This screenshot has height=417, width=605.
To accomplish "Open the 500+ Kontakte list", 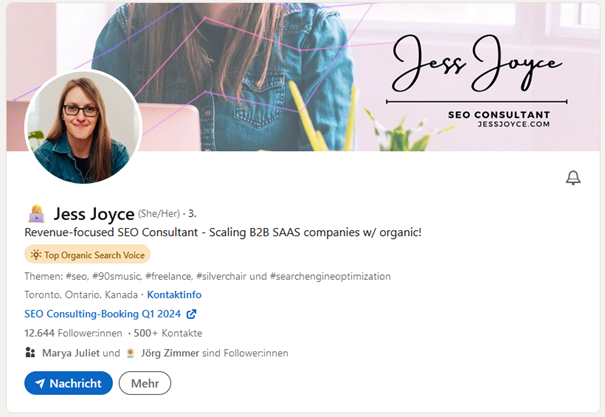I will coord(168,333).
